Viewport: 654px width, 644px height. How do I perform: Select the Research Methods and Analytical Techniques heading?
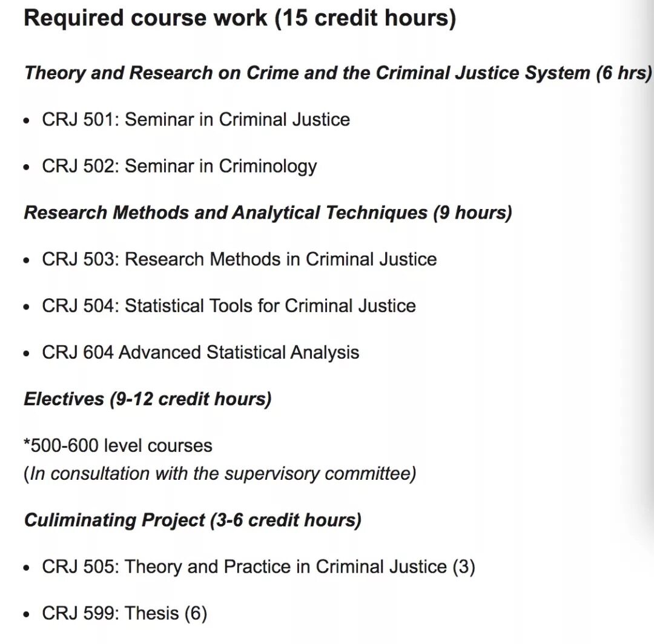pyautogui.click(x=268, y=213)
